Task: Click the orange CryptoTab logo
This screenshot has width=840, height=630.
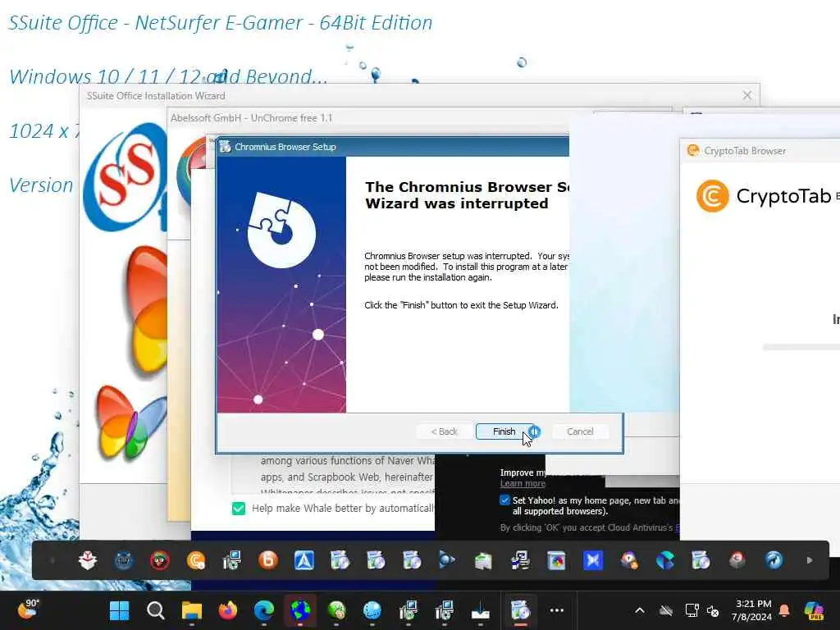Action: tap(712, 196)
